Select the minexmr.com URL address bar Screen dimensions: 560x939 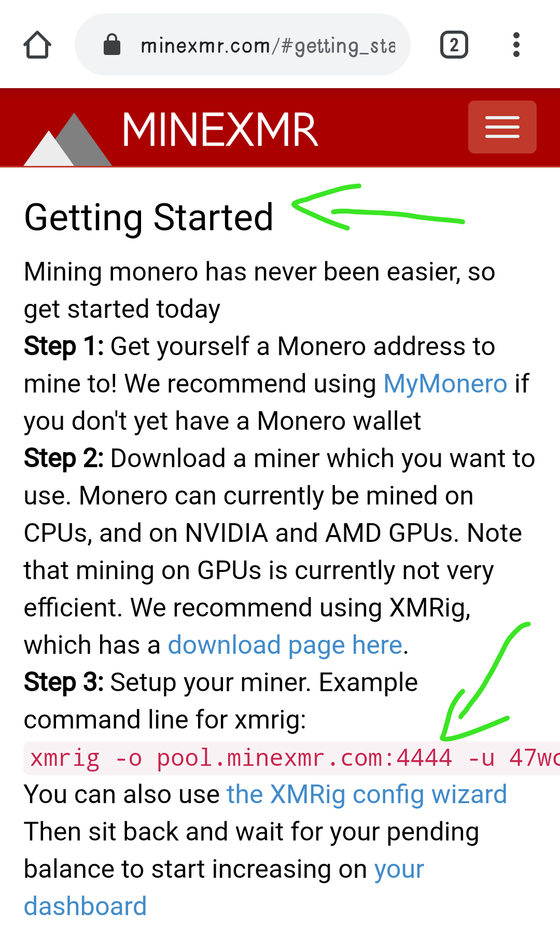pyautogui.click(x=243, y=45)
